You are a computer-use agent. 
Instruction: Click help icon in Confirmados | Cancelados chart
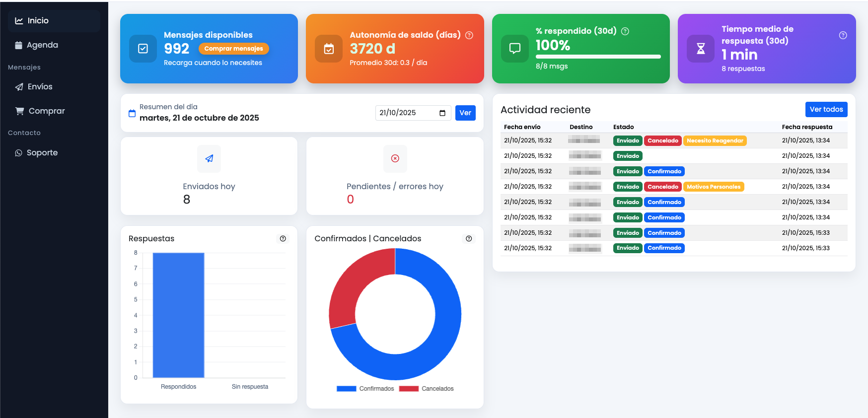pos(469,239)
